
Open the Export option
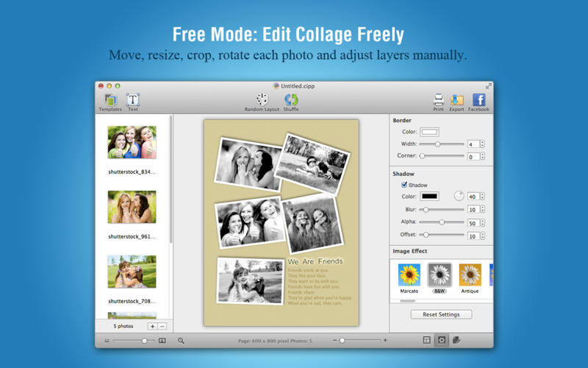(456, 100)
